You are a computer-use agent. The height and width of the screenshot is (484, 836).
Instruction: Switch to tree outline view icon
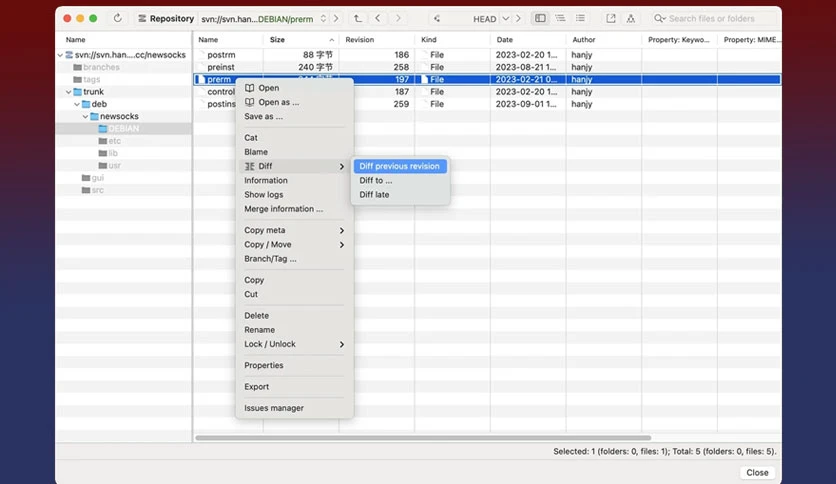[560, 18]
